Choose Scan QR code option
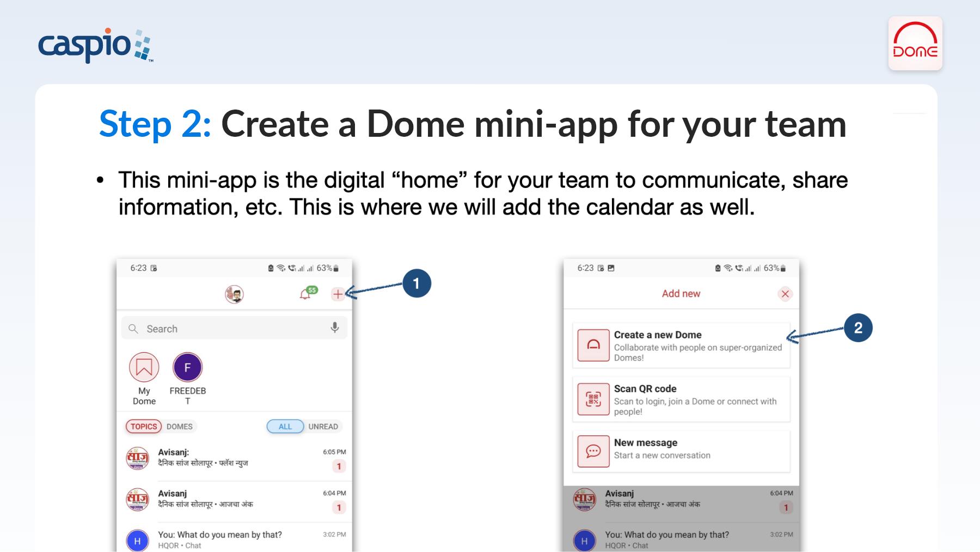Screen dimensions: 980x552 point(681,399)
